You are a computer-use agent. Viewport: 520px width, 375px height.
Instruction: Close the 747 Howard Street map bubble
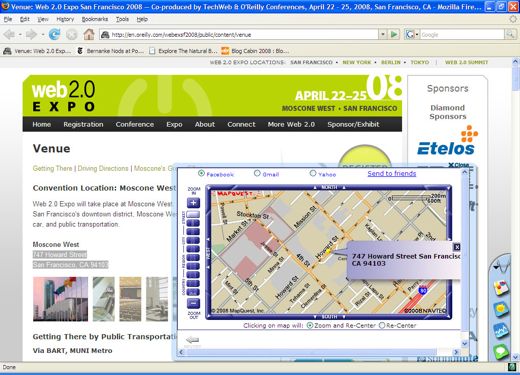point(457,247)
